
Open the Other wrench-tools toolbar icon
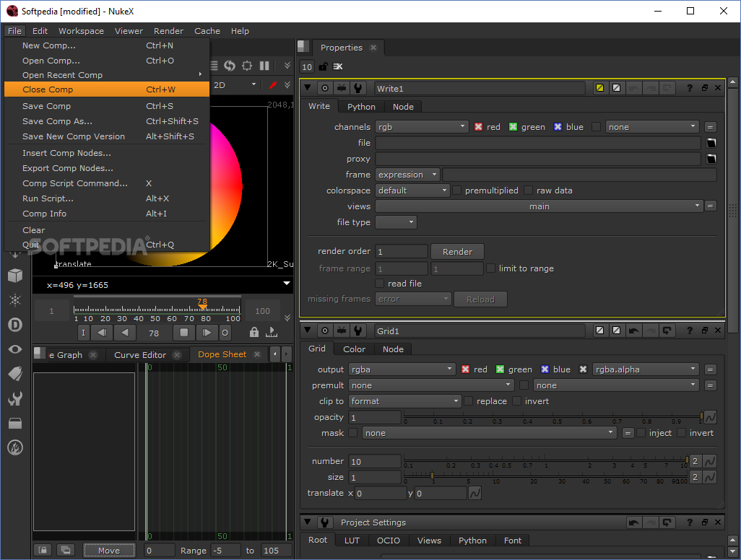15,398
